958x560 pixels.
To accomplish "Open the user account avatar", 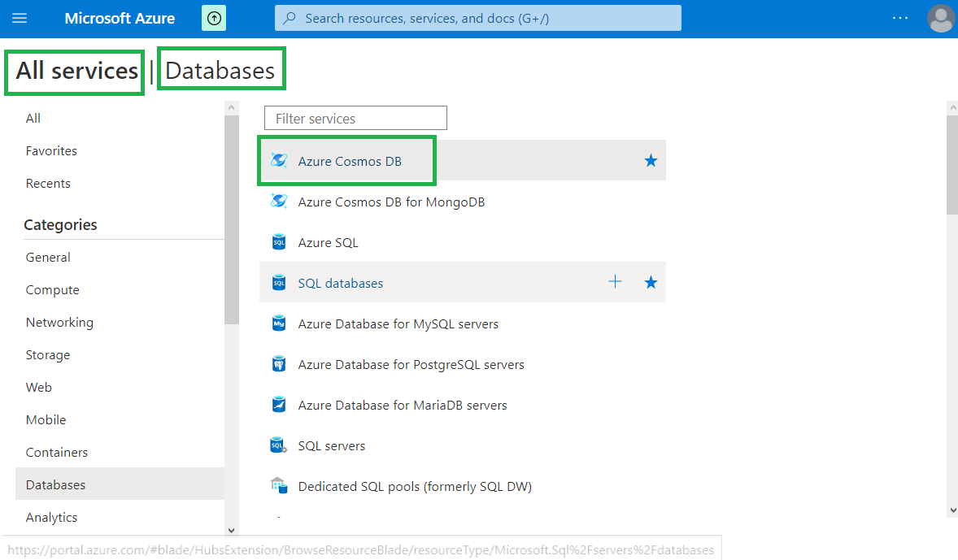I will tap(941, 19).
